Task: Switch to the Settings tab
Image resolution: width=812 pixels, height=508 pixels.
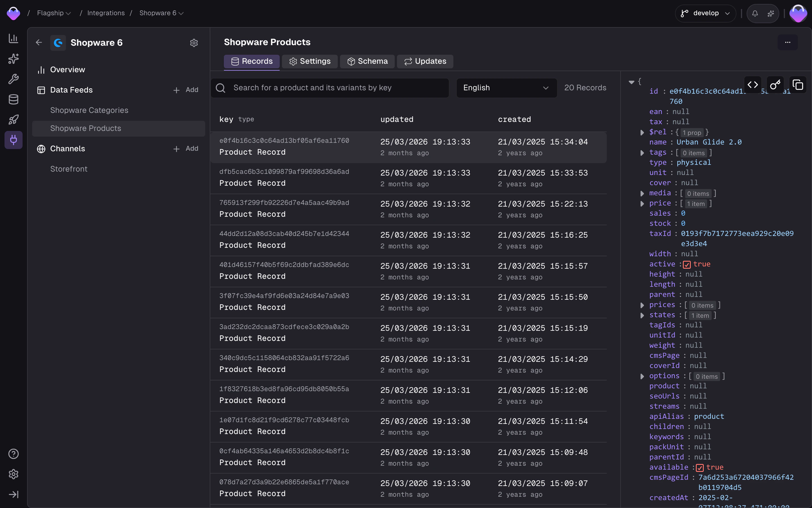Action: [310, 62]
